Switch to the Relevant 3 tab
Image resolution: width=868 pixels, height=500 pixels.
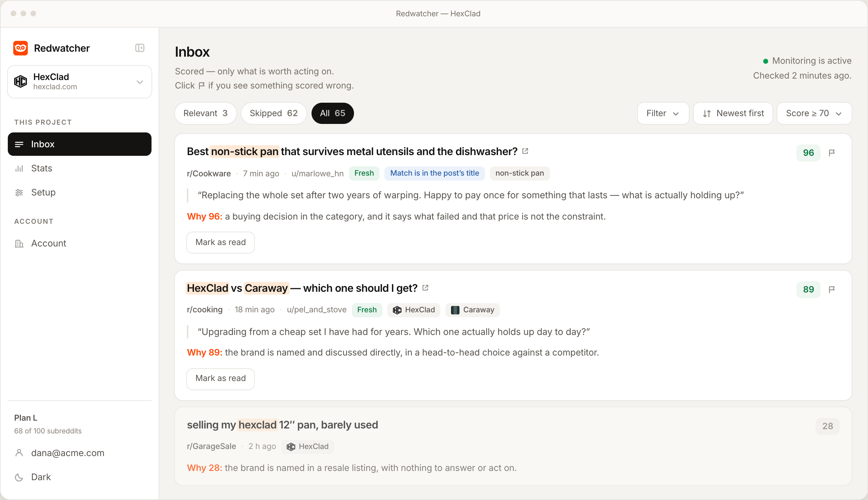click(x=205, y=113)
